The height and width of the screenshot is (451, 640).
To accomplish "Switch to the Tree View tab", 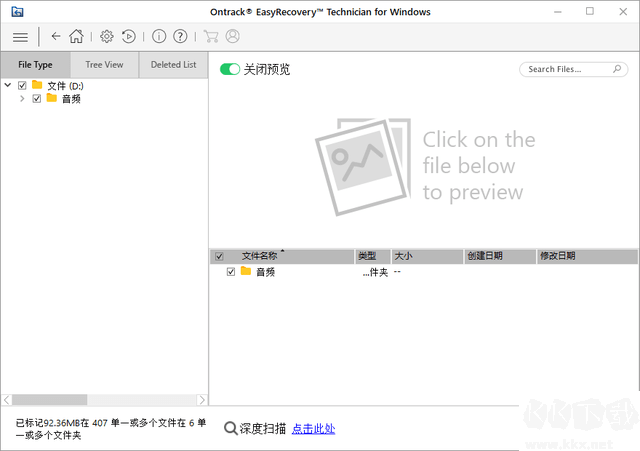I will [104, 64].
